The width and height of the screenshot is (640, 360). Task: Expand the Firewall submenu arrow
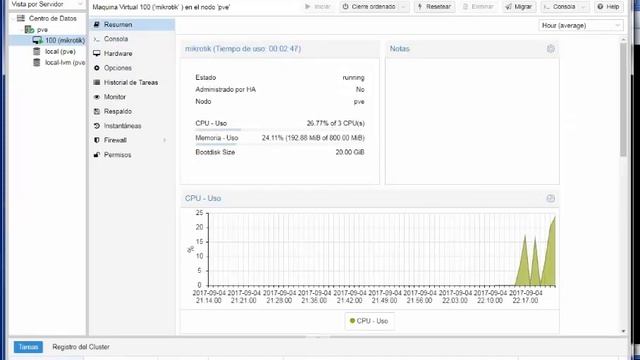click(x=165, y=140)
